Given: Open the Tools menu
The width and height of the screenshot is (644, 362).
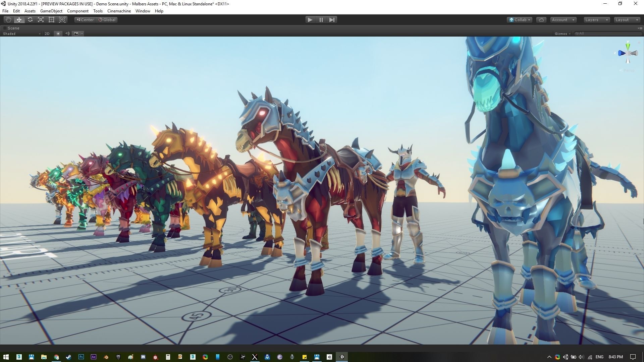Looking at the screenshot, I should (98, 11).
